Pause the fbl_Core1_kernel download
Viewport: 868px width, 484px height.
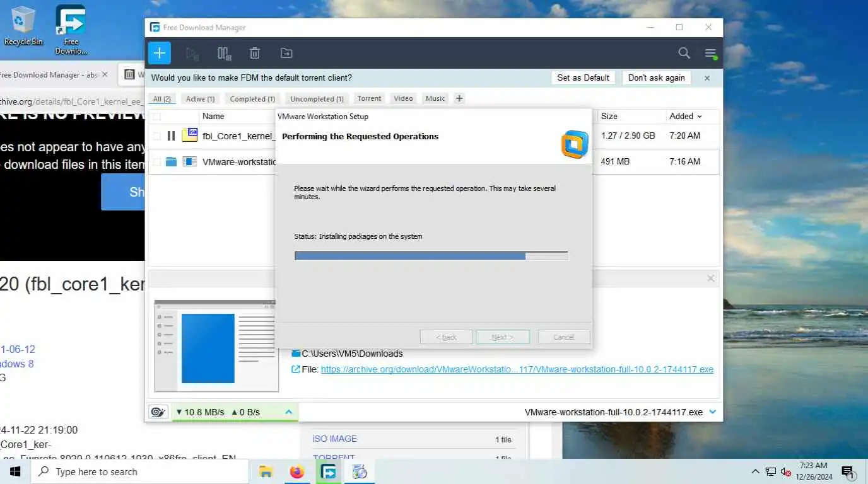[171, 135]
